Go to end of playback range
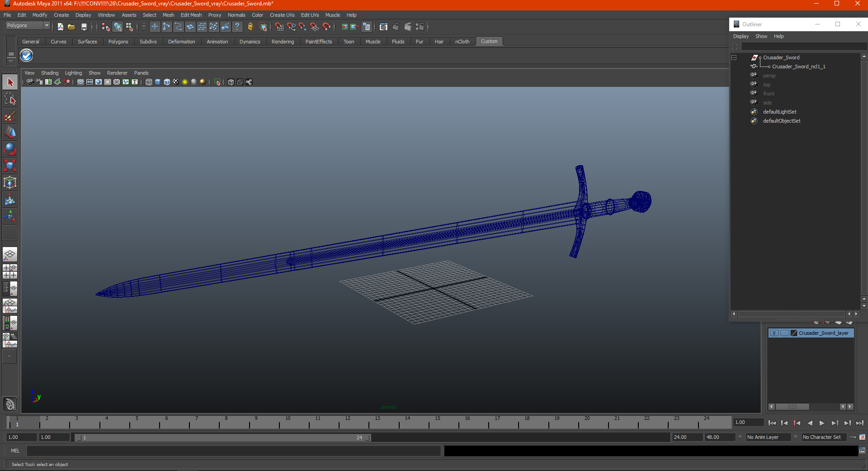The image size is (868, 471). (859, 423)
